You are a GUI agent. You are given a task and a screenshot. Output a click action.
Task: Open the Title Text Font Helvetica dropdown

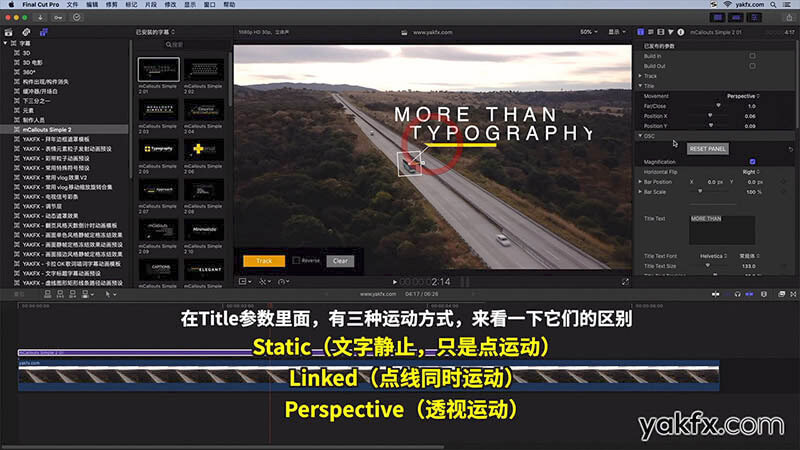tap(713, 256)
